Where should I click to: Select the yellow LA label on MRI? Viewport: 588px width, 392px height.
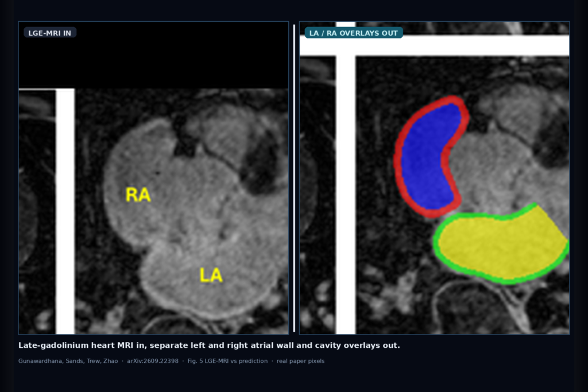pos(211,275)
